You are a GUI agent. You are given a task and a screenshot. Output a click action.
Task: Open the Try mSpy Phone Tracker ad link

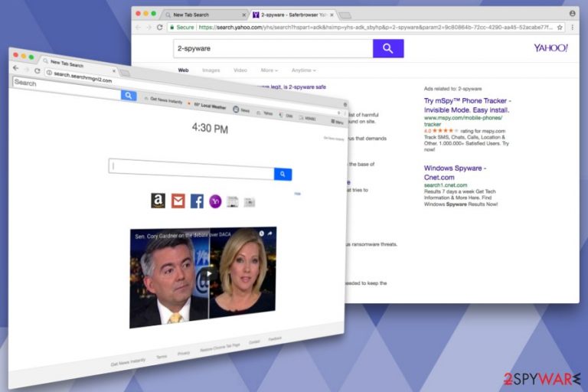click(467, 106)
